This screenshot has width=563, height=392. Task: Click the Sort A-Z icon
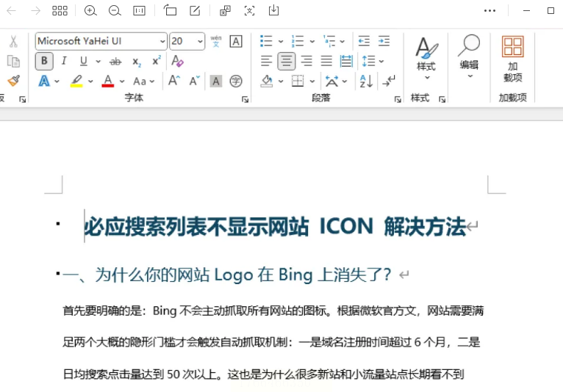366,81
